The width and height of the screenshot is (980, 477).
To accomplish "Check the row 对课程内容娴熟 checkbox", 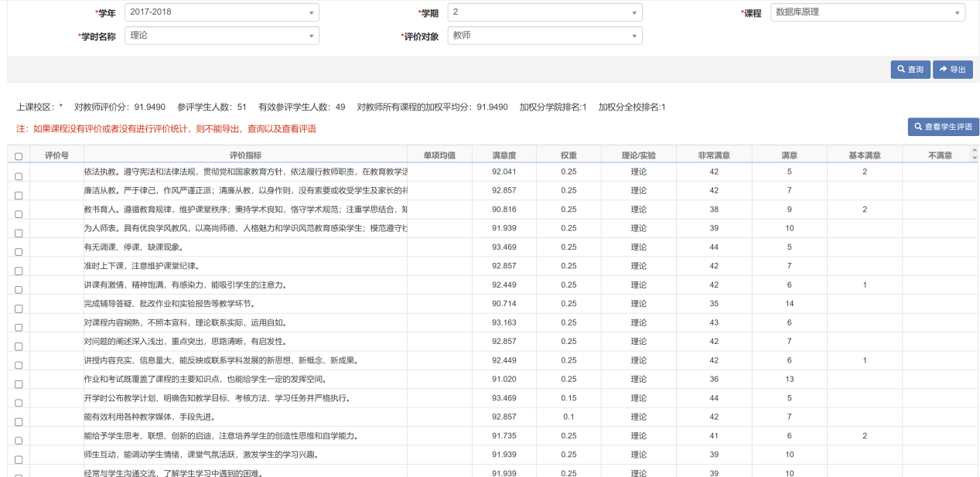I will (x=19, y=328).
